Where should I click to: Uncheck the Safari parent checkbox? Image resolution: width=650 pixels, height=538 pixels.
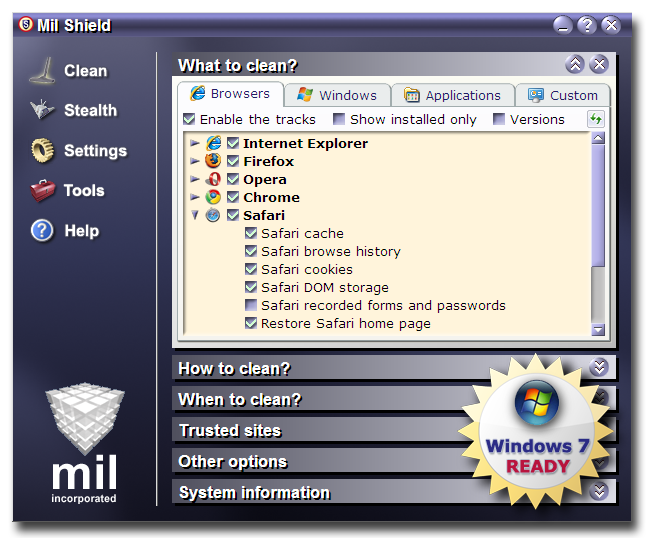pyautogui.click(x=233, y=215)
